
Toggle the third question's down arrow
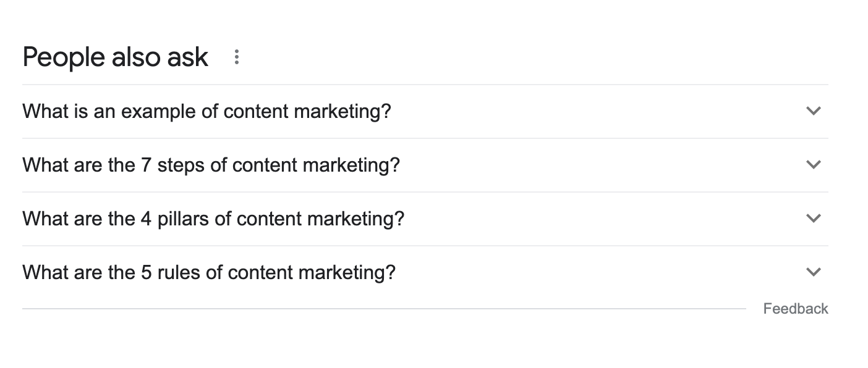(814, 219)
